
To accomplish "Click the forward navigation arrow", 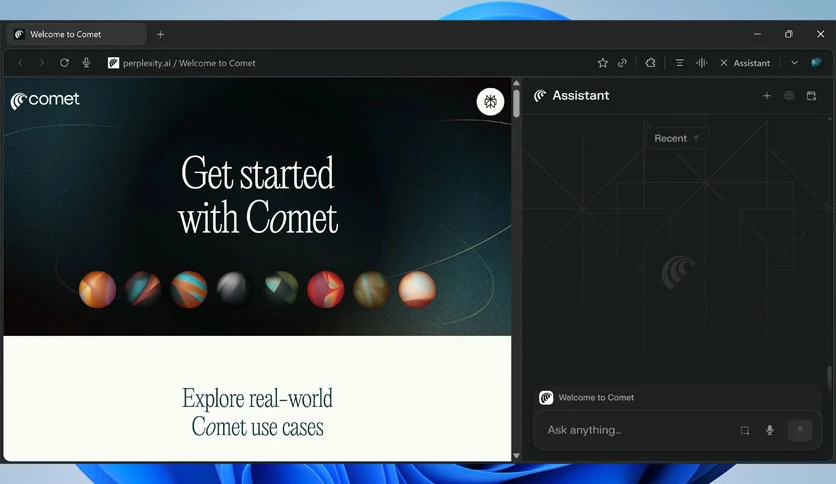I will (x=42, y=63).
